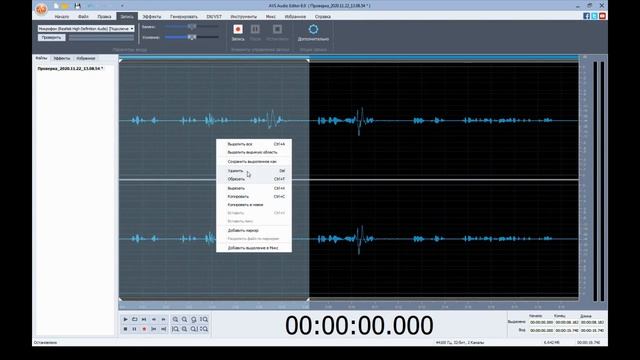Choose Добавить выделение в Микс in context menu
This screenshot has width=640, height=360.
click(x=254, y=248)
